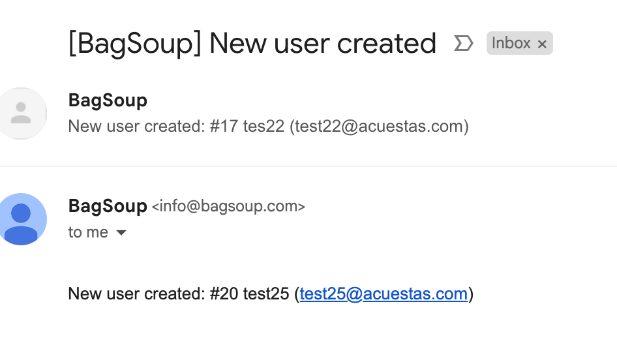Screen dimensions: 617x364
Task: Click the "New user created:" body text
Action: (x=136, y=294)
